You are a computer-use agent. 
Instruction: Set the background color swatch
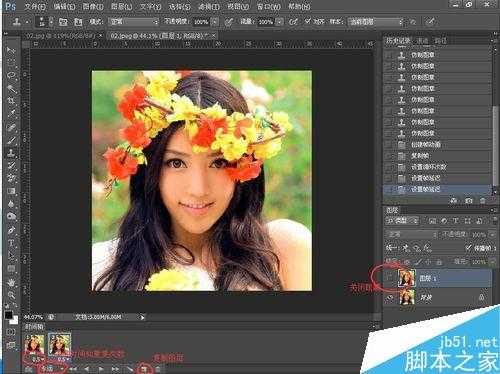coord(14,321)
